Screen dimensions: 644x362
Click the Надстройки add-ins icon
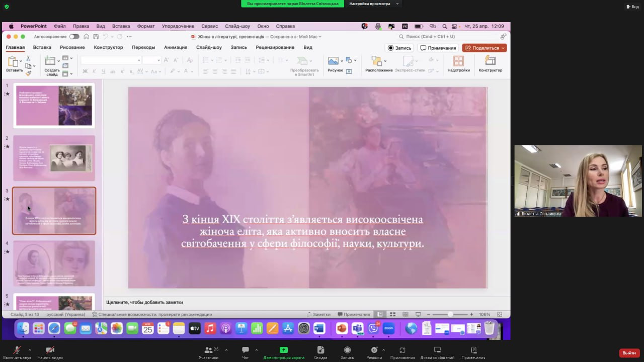coord(458,61)
